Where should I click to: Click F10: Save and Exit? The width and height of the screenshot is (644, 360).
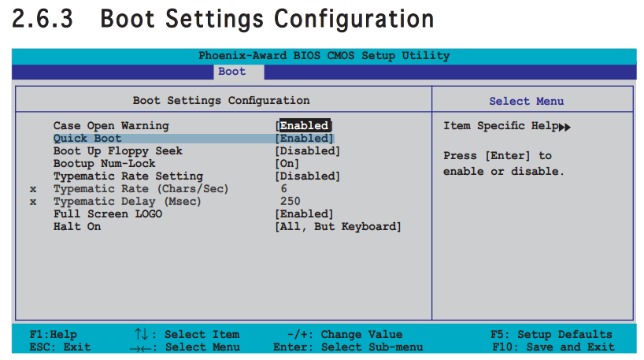coord(553,347)
